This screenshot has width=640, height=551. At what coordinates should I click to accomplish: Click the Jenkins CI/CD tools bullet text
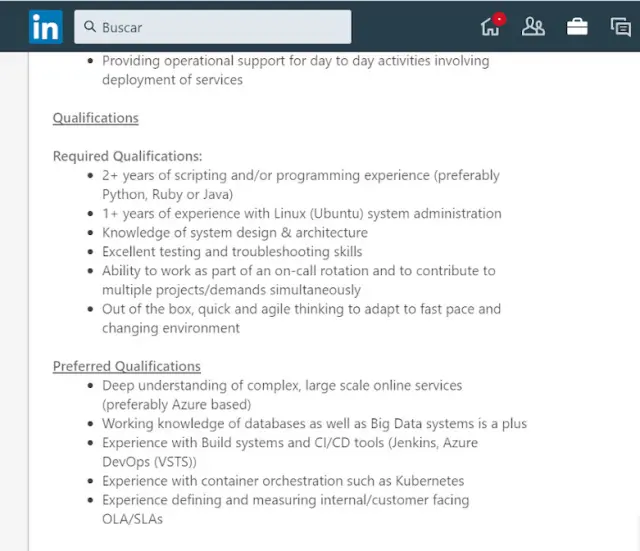(289, 442)
